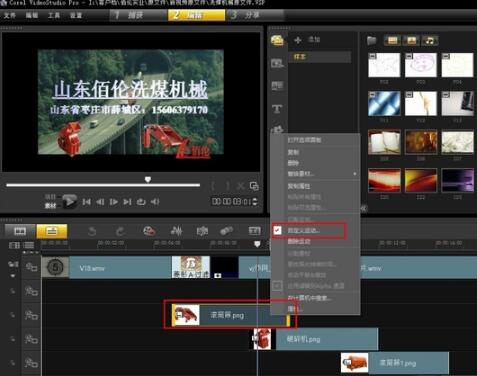Open the preview volume speaker icon

pos(155,202)
